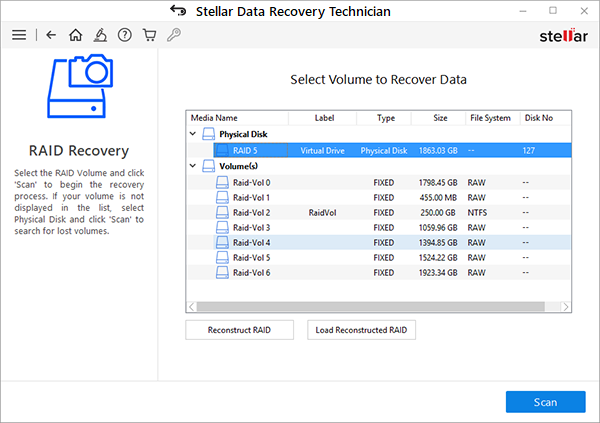This screenshot has width=600, height=423.
Task: Click the Raid-Vol 3 drive icon
Action: pos(222,228)
